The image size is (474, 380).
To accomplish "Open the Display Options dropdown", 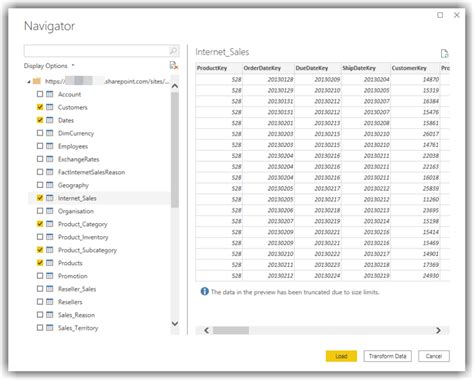I will tap(49, 66).
